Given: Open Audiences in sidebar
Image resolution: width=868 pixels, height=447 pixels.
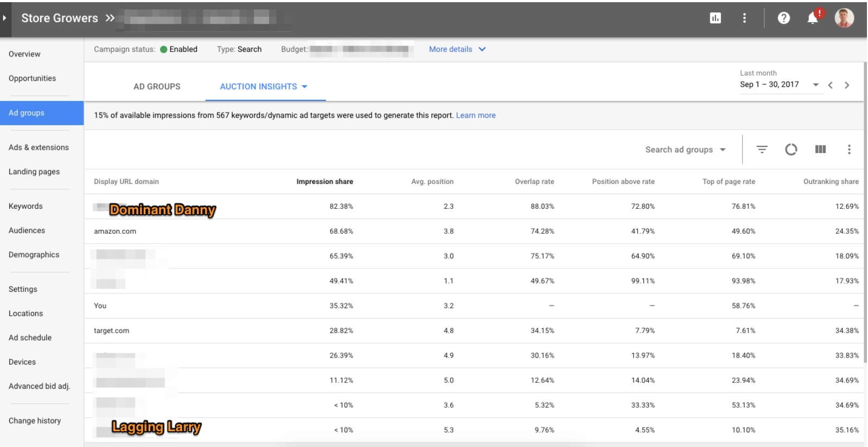Looking at the screenshot, I should coord(27,231).
